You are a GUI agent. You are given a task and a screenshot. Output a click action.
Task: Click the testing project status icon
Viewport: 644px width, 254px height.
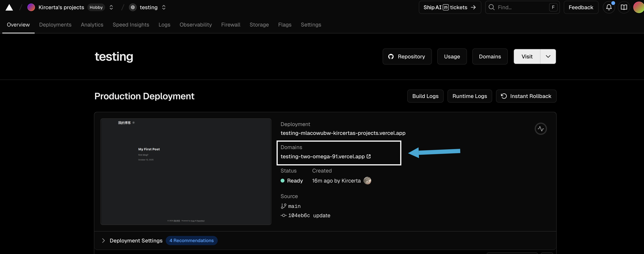coord(133,7)
